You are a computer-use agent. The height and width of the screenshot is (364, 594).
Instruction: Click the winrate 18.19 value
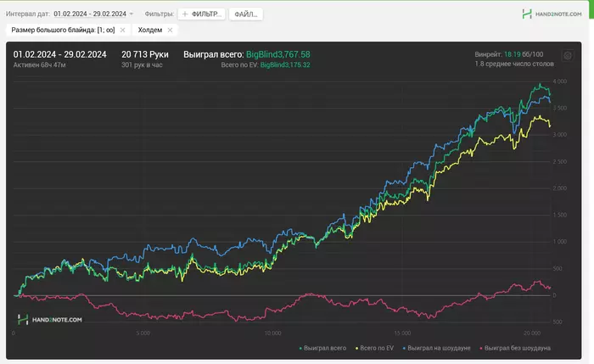pyautogui.click(x=512, y=53)
